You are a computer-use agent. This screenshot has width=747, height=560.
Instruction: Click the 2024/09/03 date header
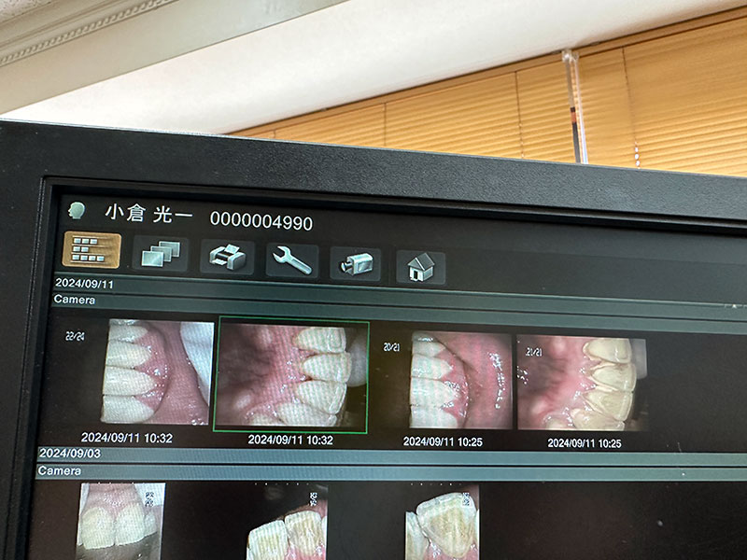click(x=70, y=453)
